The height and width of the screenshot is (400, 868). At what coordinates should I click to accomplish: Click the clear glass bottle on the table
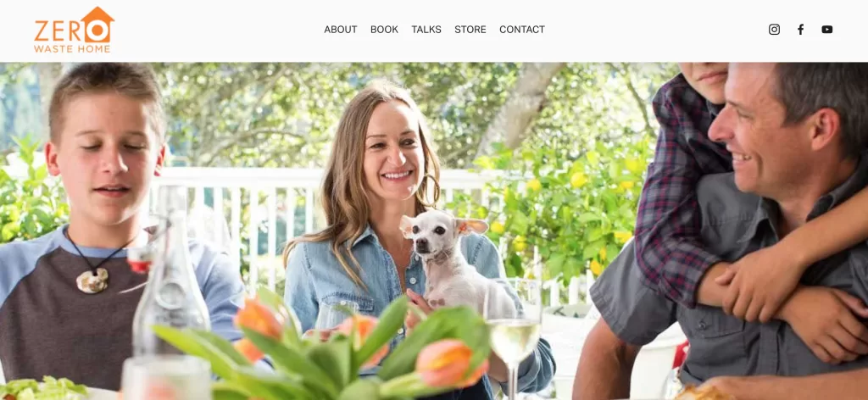(169, 275)
